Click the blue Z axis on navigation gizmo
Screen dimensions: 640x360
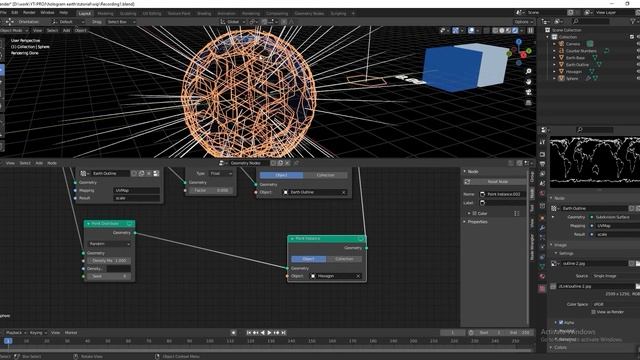coord(519,42)
